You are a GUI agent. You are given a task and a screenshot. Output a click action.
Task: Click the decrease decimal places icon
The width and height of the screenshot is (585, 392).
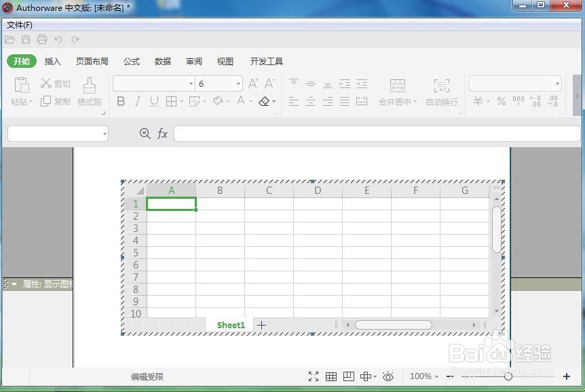click(552, 101)
